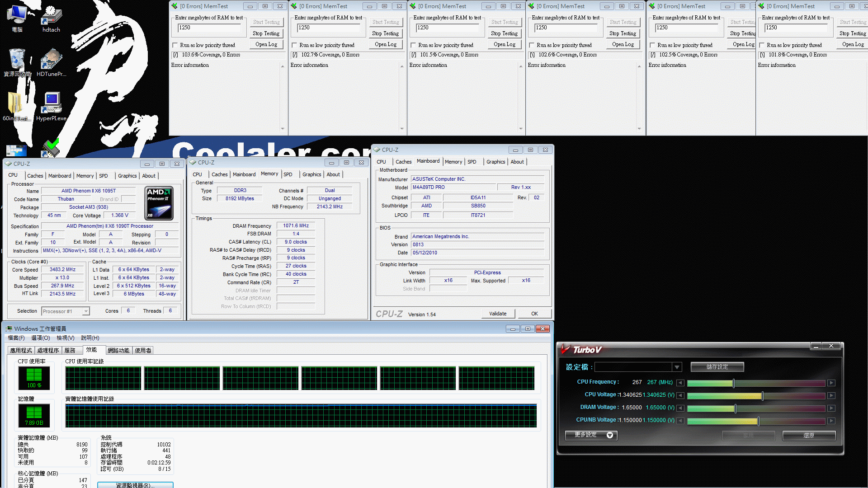Enable low priority thread in MemTest at 103.6%
Screen dimensions: 868x488
[175, 45]
